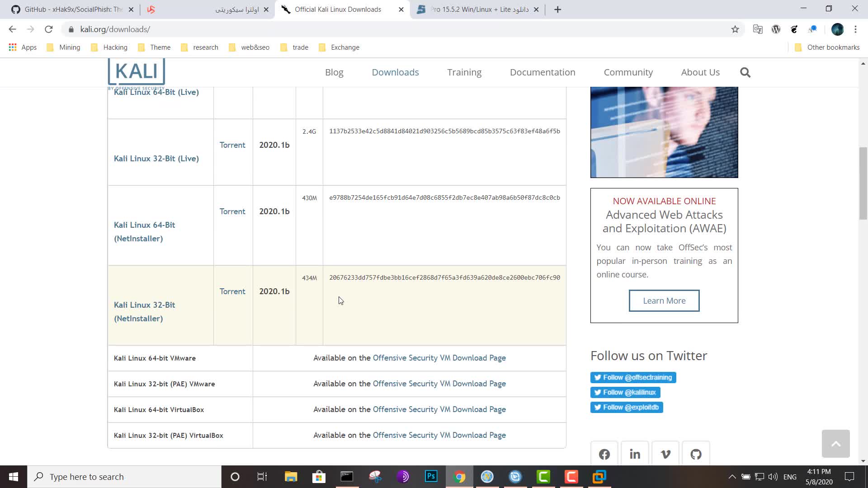Click the page's vertical scrollbar thumb
The height and width of the screenshot is (488, 868).
863,183
